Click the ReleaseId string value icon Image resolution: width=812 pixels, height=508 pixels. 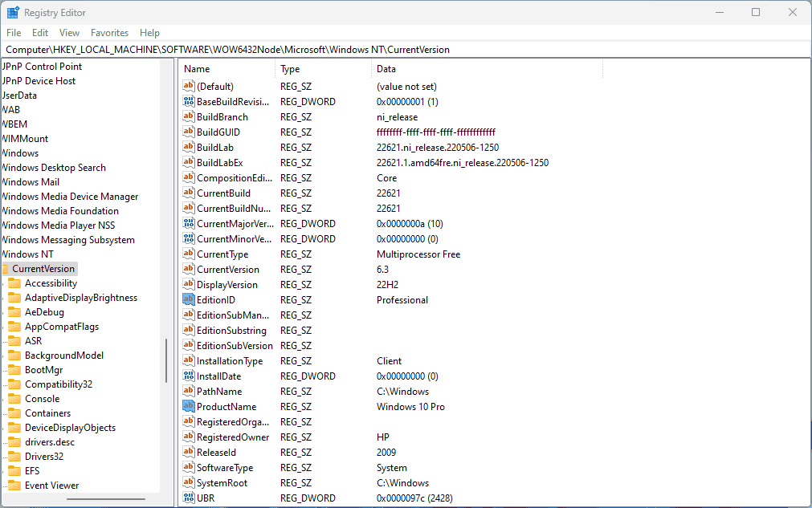point(189,452)
